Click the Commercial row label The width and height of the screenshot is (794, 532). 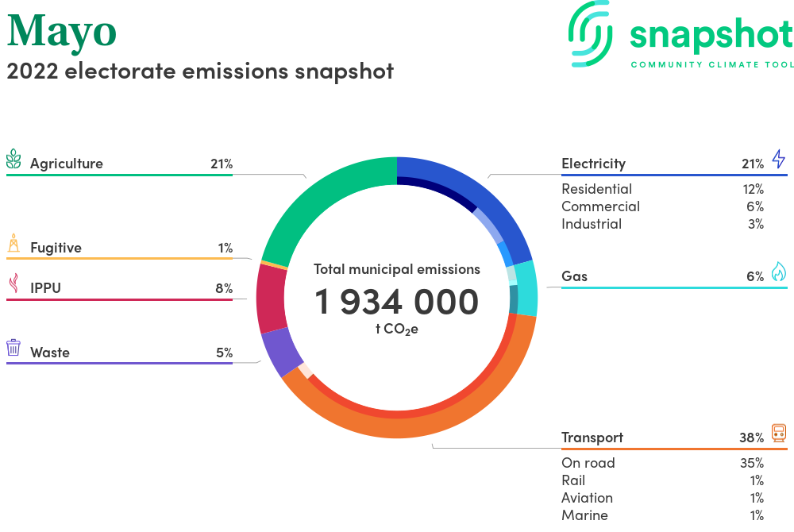pos(600,206)
